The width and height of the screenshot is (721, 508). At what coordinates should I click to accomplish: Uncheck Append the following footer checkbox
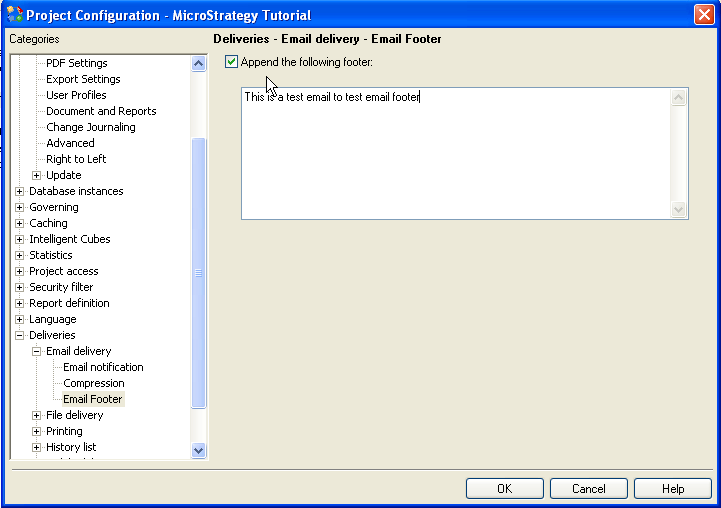231,62
